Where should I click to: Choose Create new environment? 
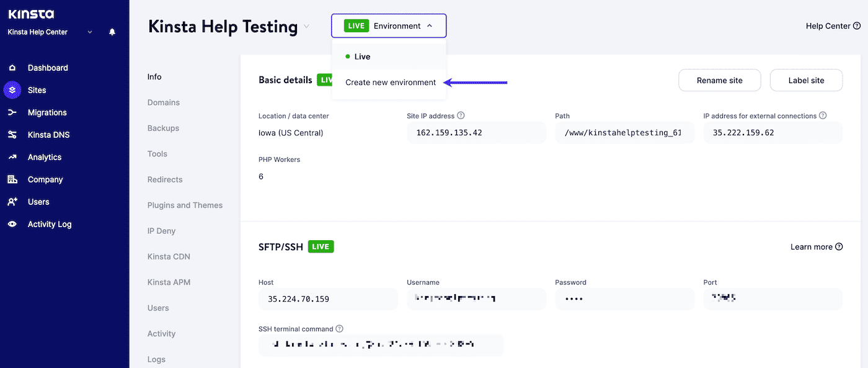pos(390,82)
